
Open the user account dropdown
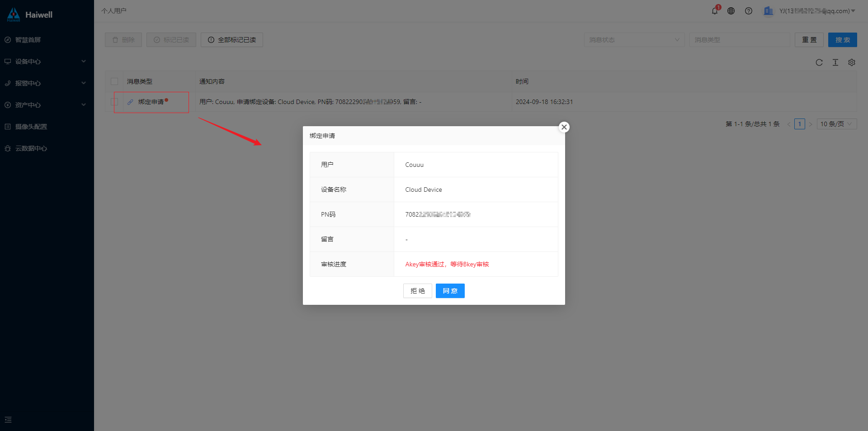pos(817,11)
